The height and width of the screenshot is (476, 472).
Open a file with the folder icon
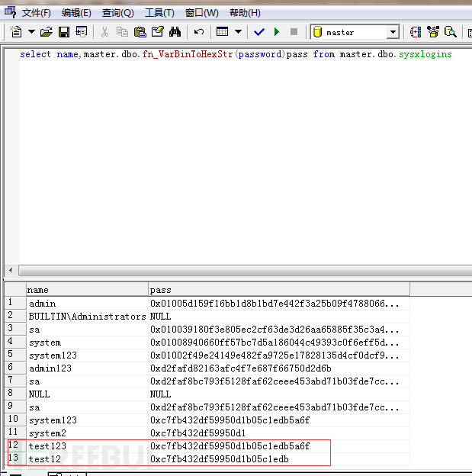coord(47,32)
